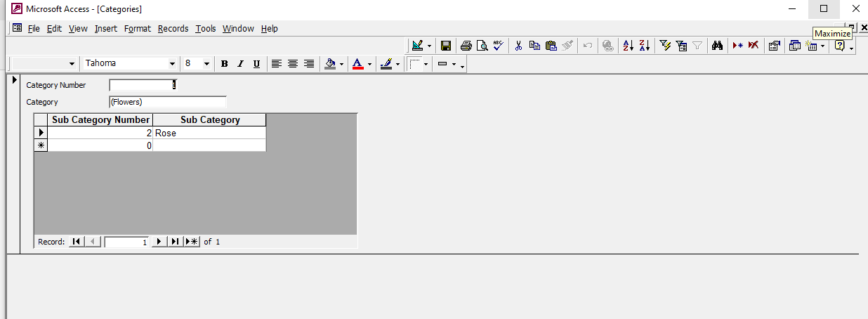Go to last subform record
This screenshot has height=319, width=868.
[x=175, y=242]
